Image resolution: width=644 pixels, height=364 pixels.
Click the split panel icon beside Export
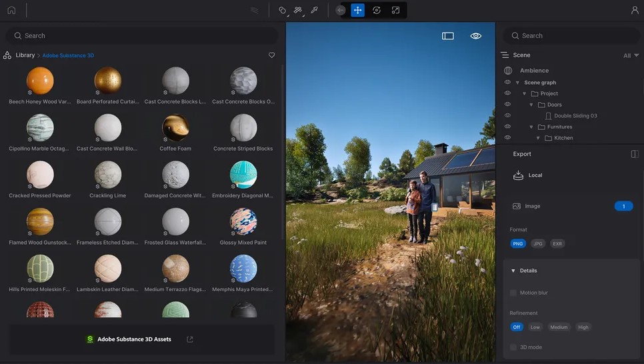pyautogui.click(x=635, y=154)
